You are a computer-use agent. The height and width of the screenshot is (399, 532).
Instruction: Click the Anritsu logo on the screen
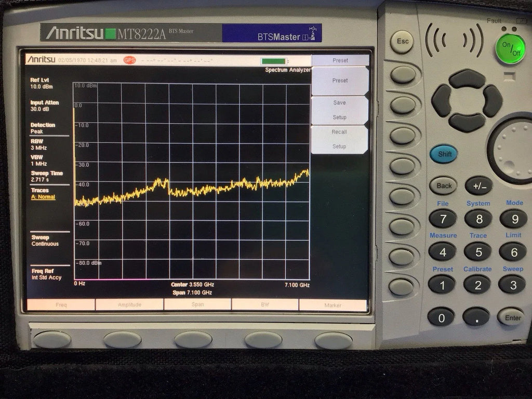coord(41,59)
